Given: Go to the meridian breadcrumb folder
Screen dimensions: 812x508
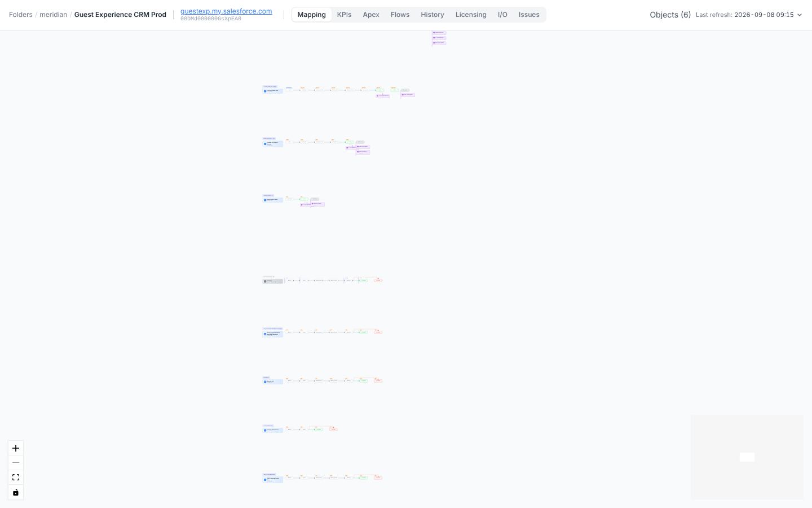Looking at the screenshot, I should click(x=53, y=15).
